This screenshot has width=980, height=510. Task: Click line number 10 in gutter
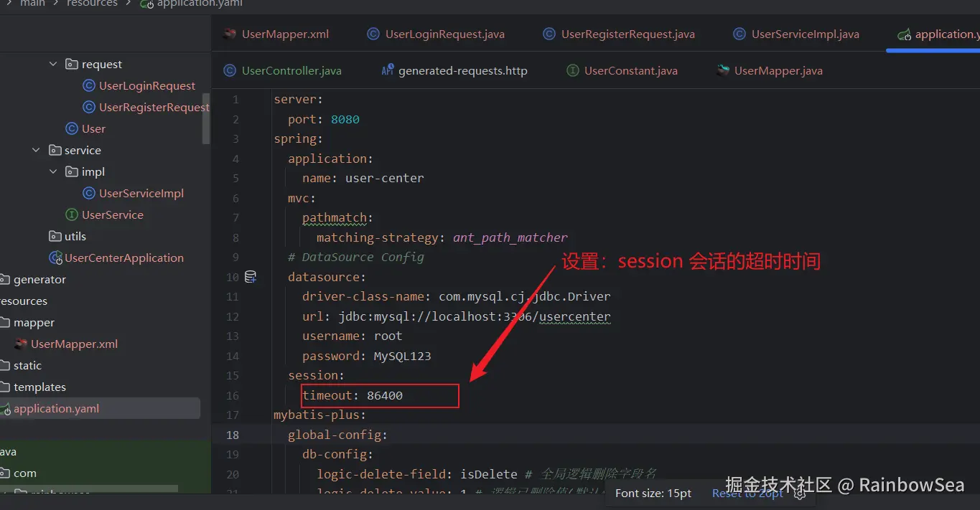(232, 277)
